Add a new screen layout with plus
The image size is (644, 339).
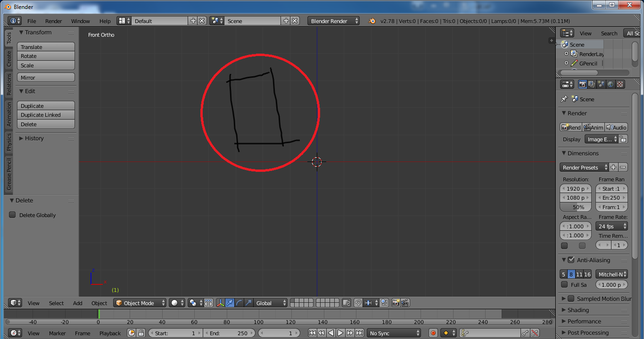pos(193,21)
